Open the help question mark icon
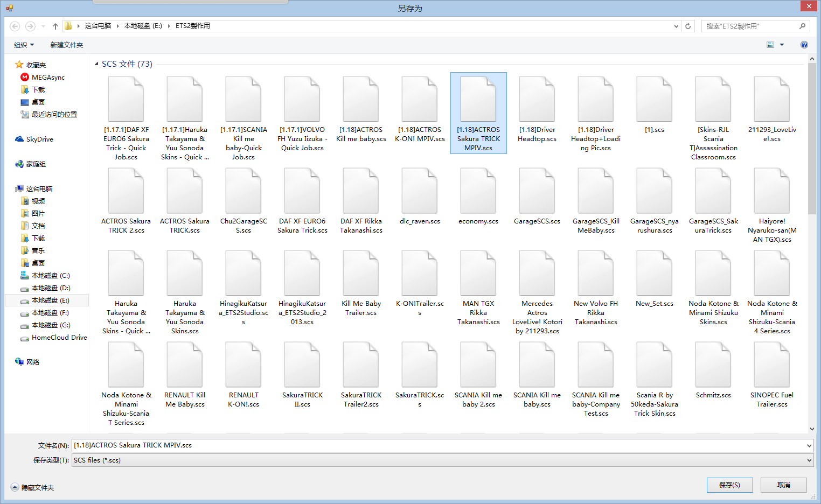Viewport: 821px width, 504px height. point(804,45)
